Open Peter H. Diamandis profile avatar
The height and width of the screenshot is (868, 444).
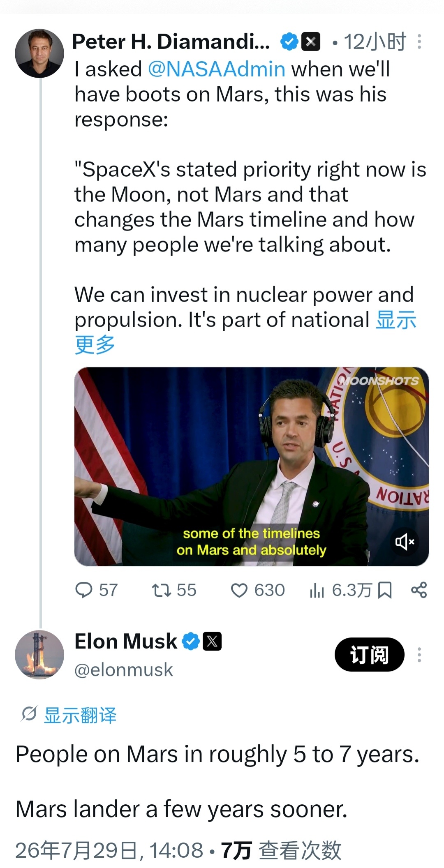tap(39, 53)
